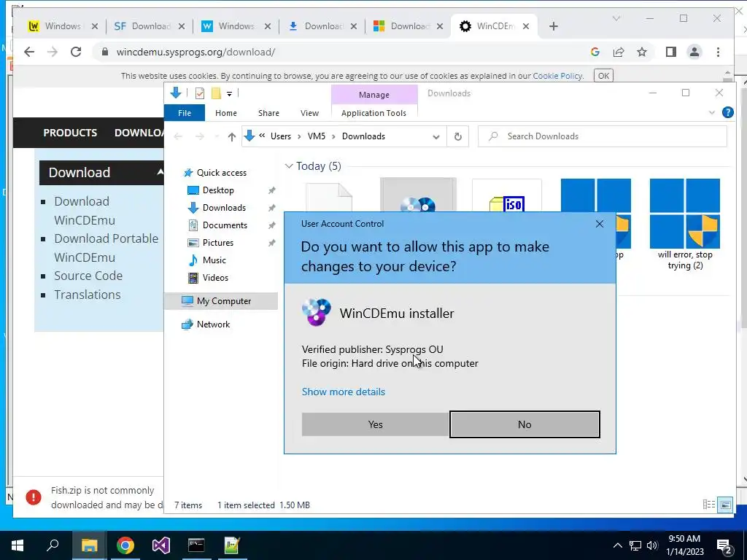Screen dimensions: 747x560
Task: Open Application Tools ribbon tab
Action: pos(373,113)
